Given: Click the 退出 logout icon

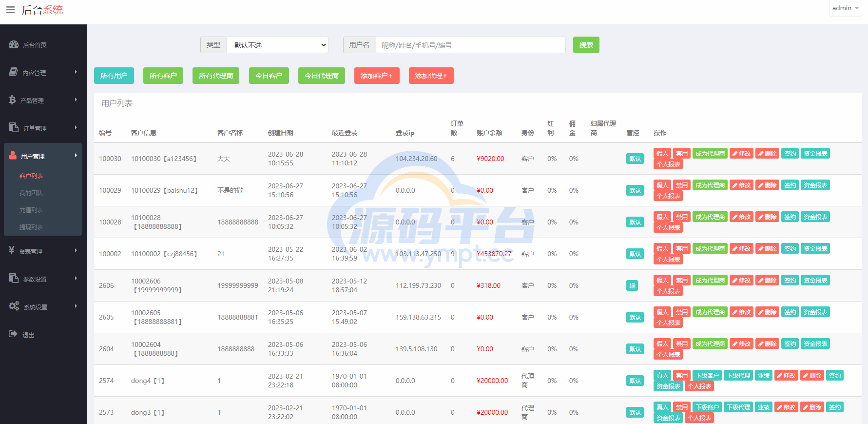Looking at the screenshot, I should click(x=13, y=334).
